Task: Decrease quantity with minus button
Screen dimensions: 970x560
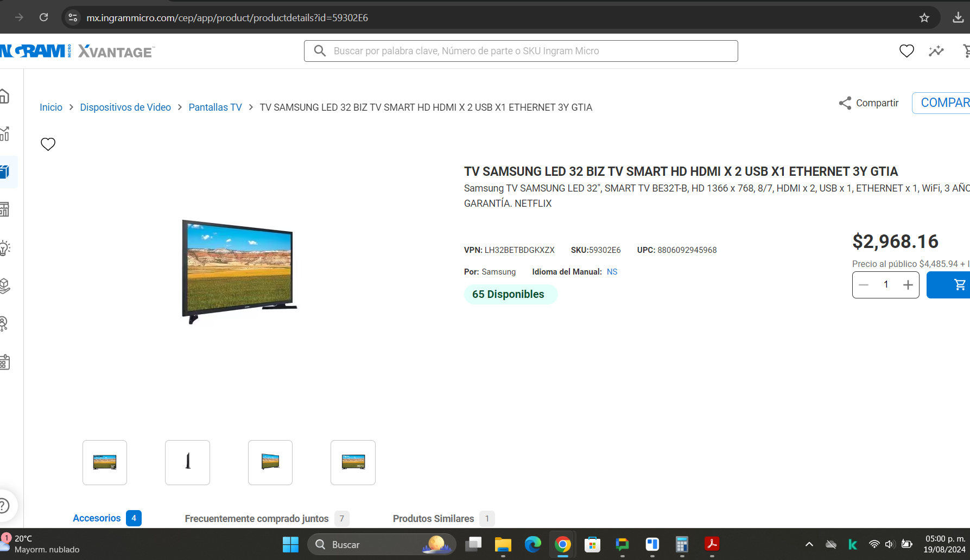Action: pyautogui.click(x=864, y=285)
